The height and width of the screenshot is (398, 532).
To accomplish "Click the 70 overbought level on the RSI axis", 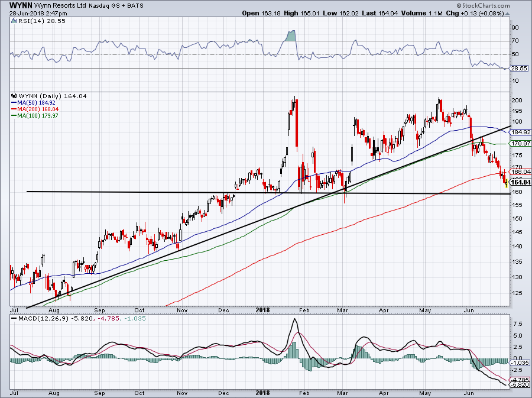I will coord(515,41).
